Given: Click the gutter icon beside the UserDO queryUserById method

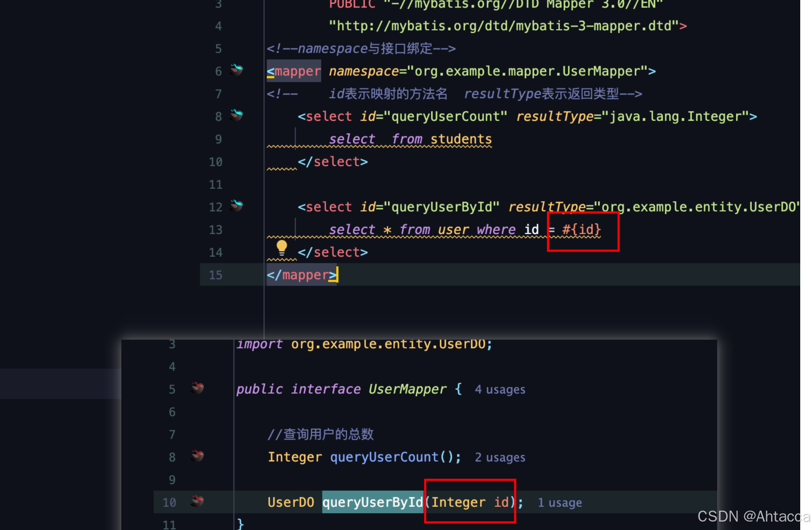Looking at the screenshot, I should (x=197, y=501).
